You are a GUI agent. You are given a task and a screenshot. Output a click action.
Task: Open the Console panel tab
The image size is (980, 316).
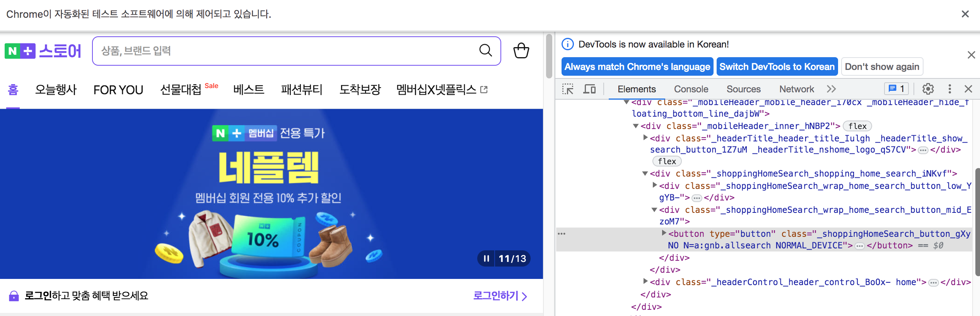pyautogui.click(x=691, y=89)
